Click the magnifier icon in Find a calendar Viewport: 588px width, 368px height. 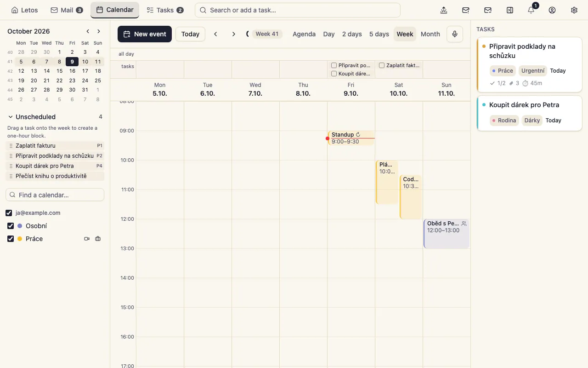point(13,195)
